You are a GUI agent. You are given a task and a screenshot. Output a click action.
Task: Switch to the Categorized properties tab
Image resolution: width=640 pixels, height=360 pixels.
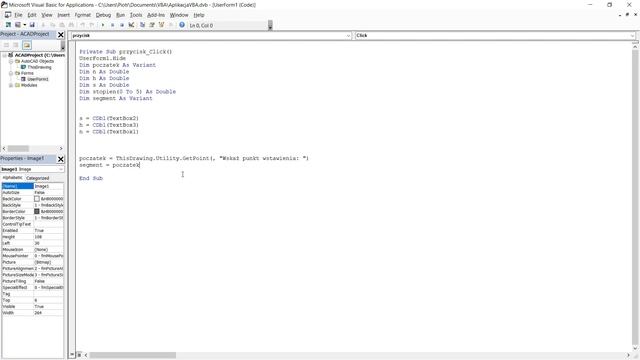pos(38,178)
